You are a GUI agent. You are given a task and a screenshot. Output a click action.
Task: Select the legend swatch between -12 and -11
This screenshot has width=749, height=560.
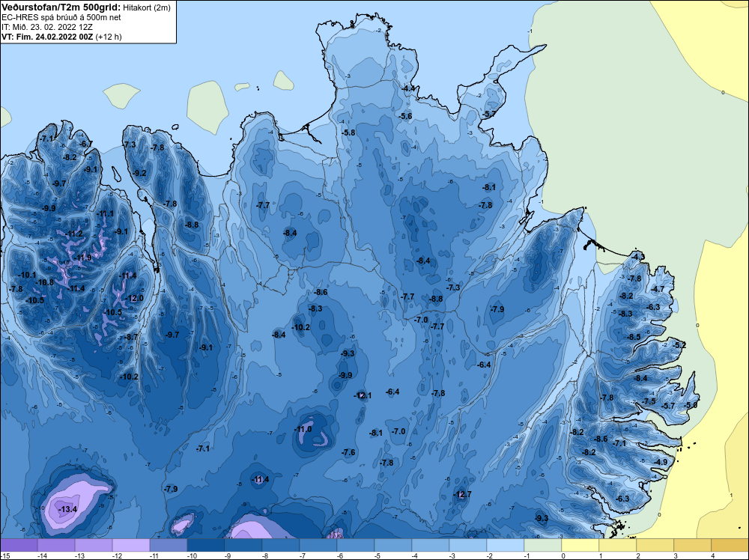point(131,545)
